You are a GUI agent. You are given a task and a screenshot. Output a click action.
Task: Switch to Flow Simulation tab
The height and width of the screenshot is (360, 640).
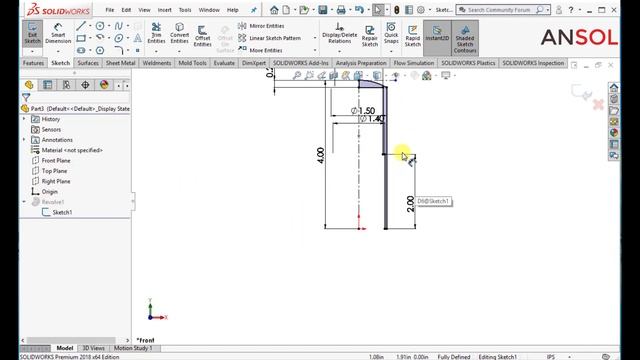(x=413, y=63)
